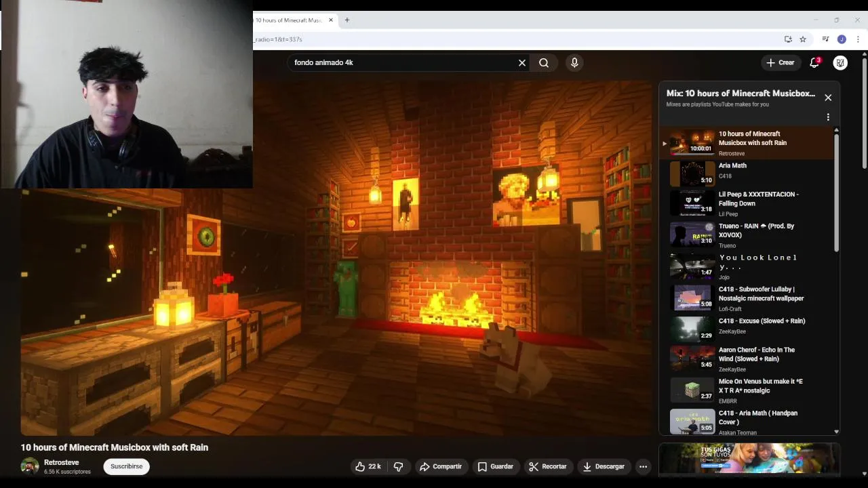
Task: Open the YouTube account avatar menu
Action: pos(840,62)
